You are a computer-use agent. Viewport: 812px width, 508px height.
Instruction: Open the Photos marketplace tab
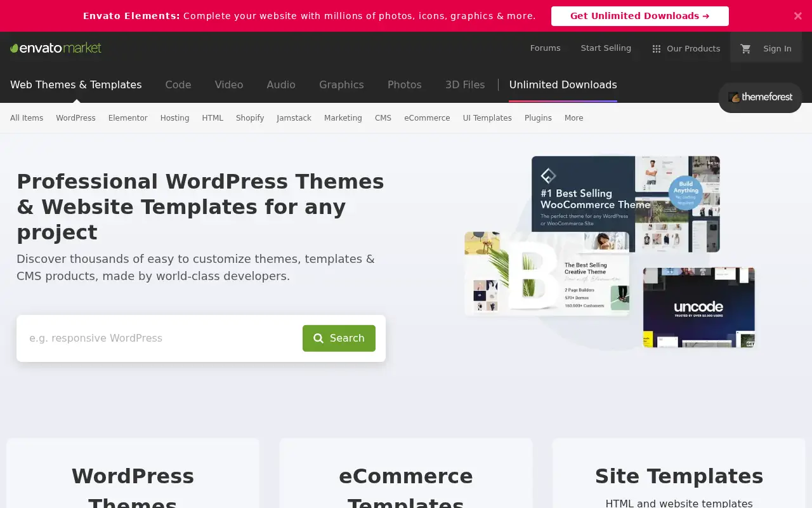point(405,84)
